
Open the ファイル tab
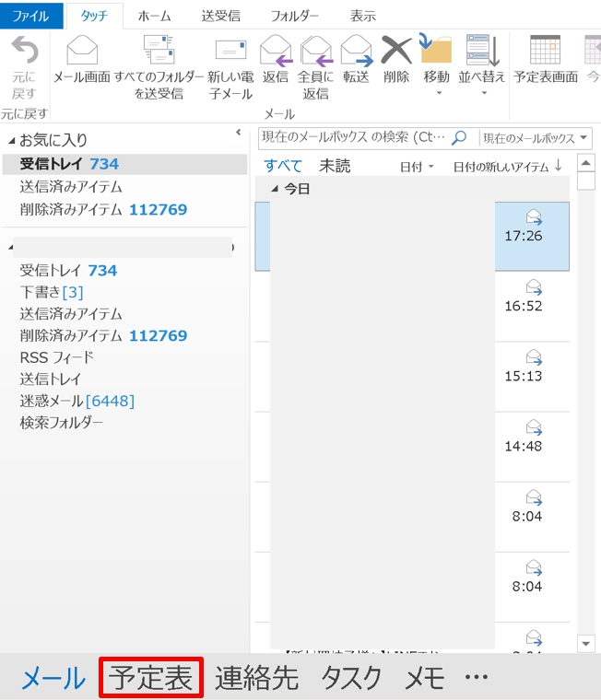coord(31,16)
